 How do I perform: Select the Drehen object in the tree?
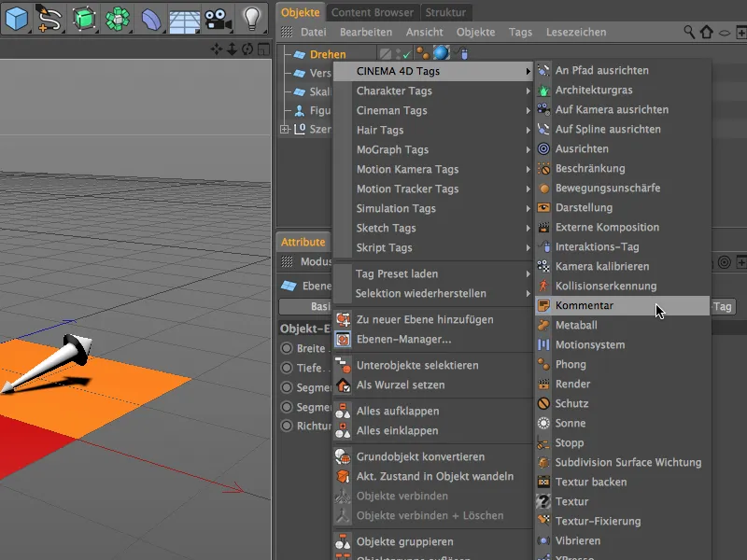328,54
